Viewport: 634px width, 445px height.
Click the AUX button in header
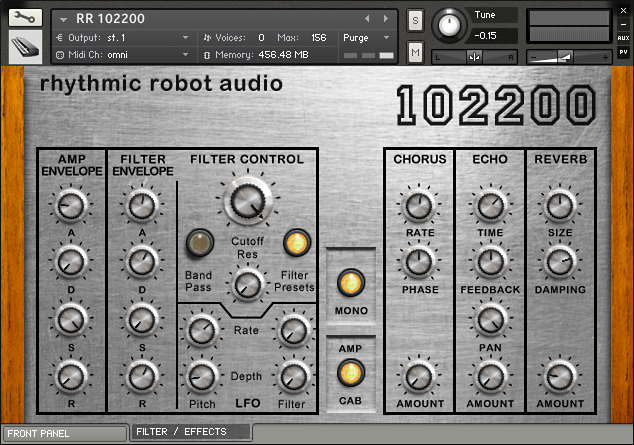click(623, 38)
